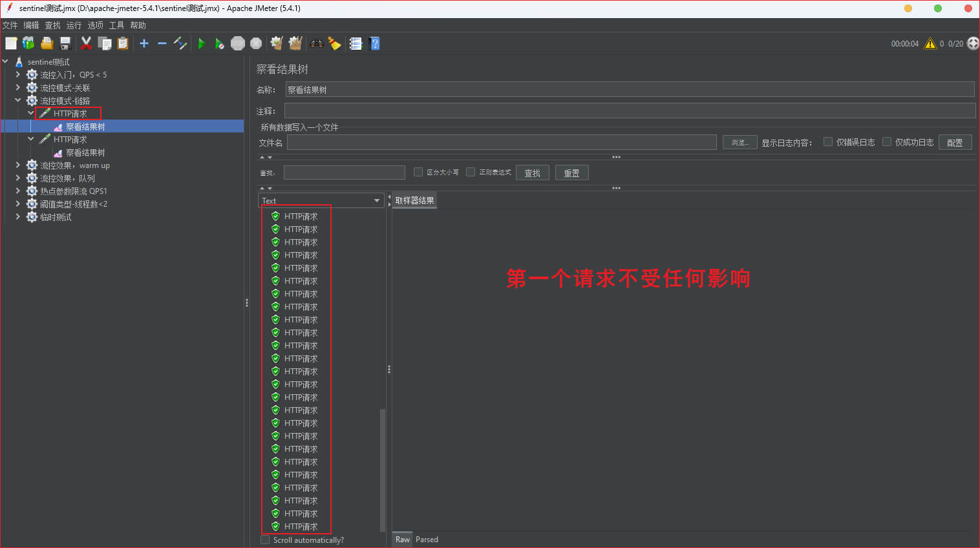Enable the 仅成功日志 checkbox
This screenshot has height=548, width=980.
[x=887, y=142]
